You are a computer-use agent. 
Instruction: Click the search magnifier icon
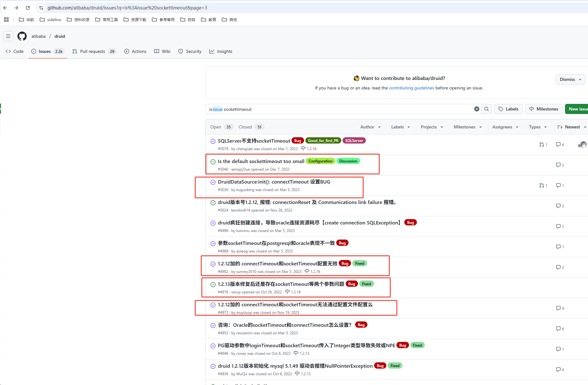tap(486, 109)
